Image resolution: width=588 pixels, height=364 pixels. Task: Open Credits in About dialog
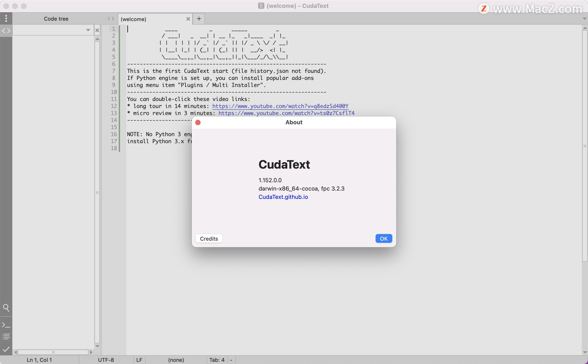[209, 239]
